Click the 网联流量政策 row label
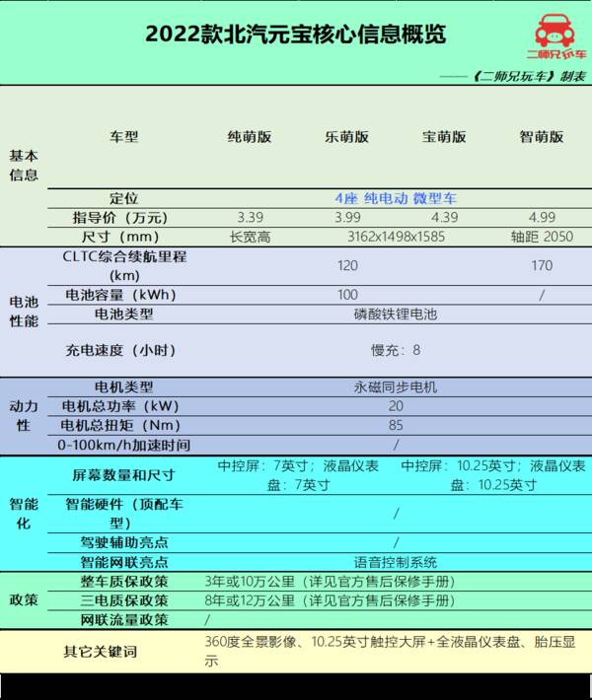592x700 pixels. (123, 620)
